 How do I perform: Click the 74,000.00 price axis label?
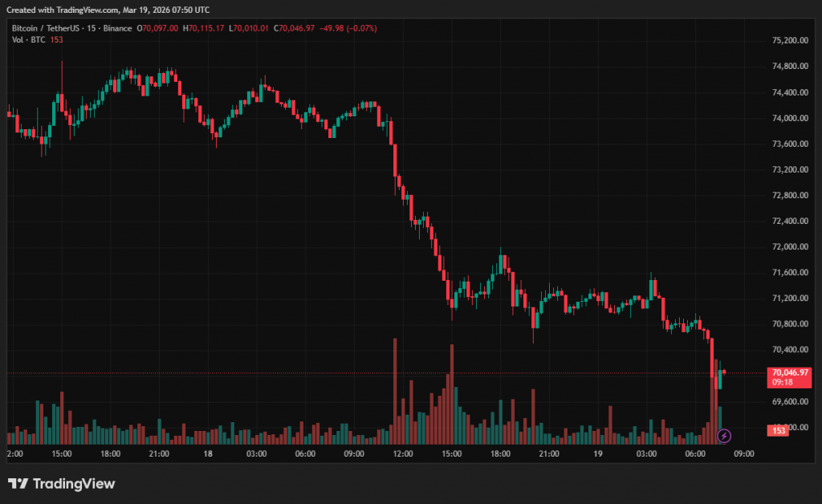(788, 118)
